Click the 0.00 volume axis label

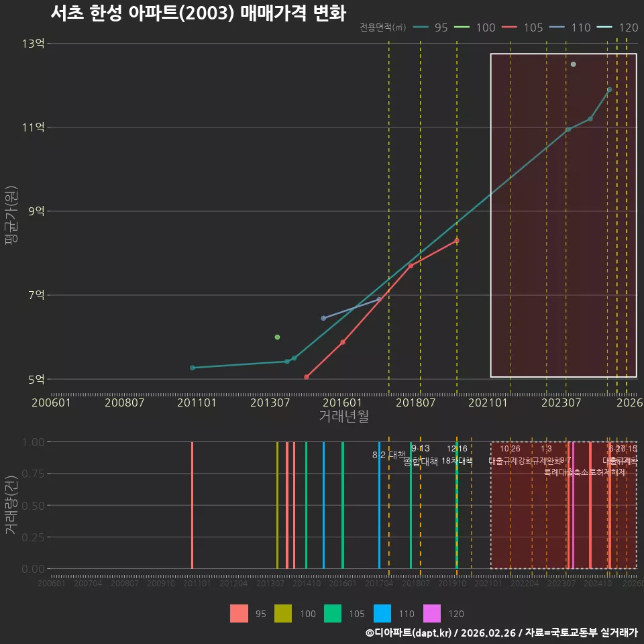click(34, 569)
